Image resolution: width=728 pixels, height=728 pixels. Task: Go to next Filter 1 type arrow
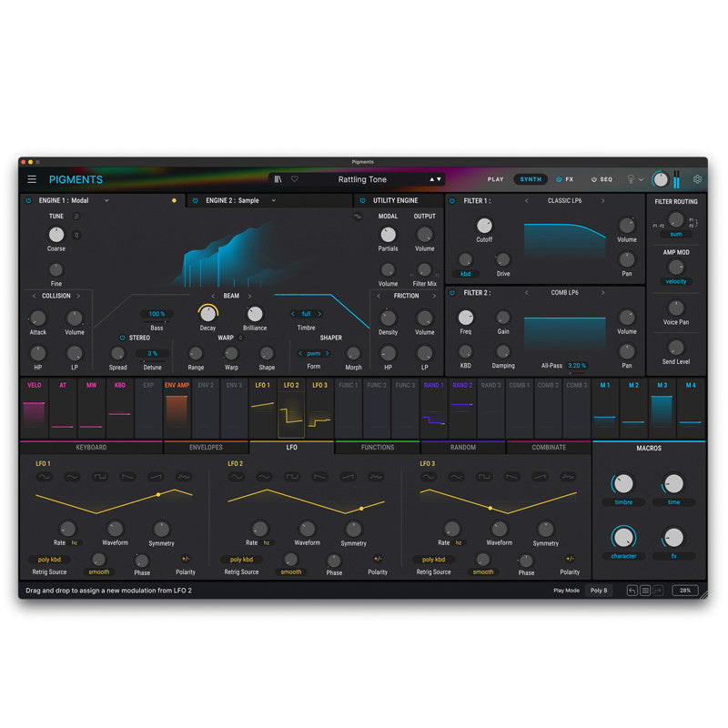coord(602,200)
